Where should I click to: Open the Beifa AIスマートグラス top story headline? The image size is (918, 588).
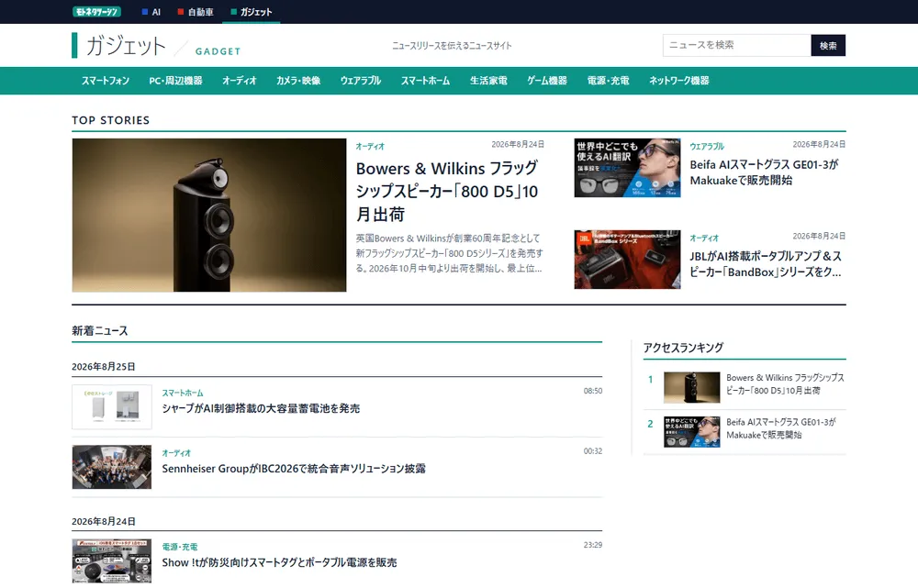(764, 172)
